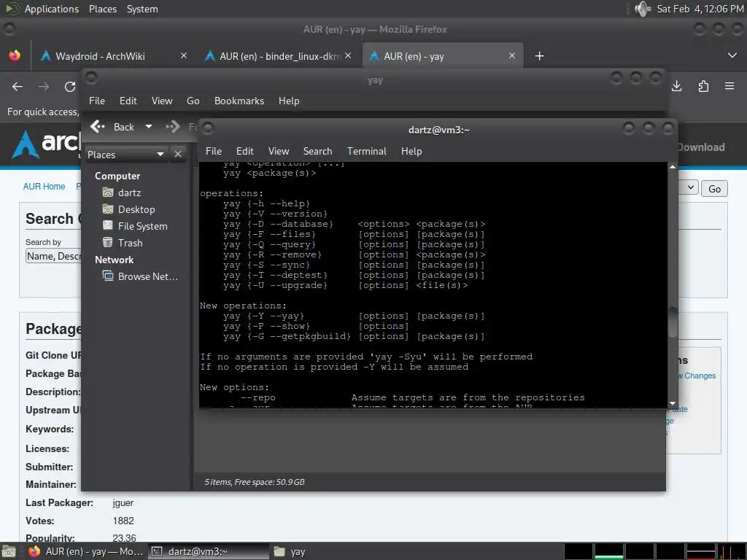Open Edit menu in the yay file manager
Image resolution: width=747 pixels, height=560 pixels.
(x=128, y=101)
